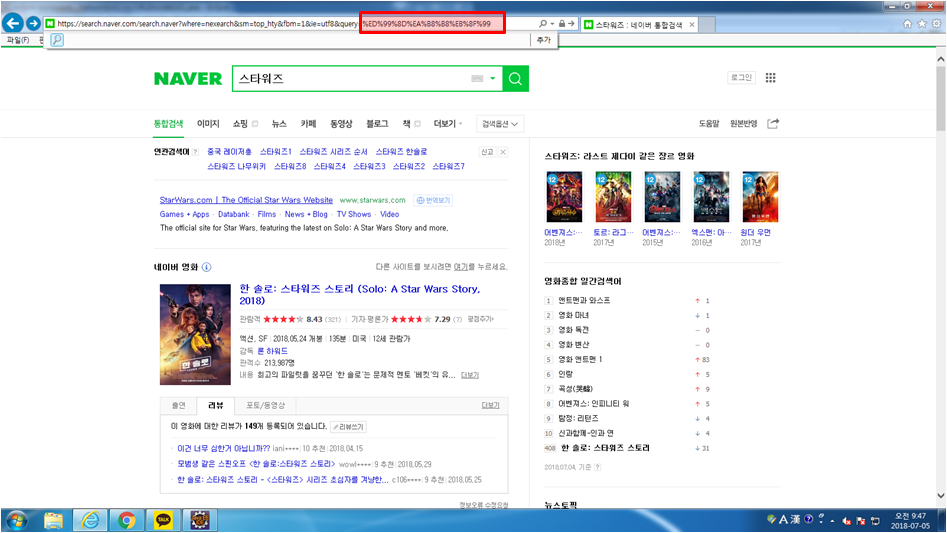
Task: Switch to the 뉴스 tab
Action: [279, 124]
